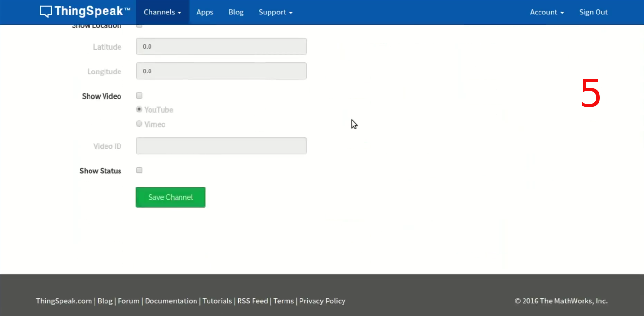This screenshot has height=316, width=644.
Task: Open the footer Documentation link
Action: (171, 301)
